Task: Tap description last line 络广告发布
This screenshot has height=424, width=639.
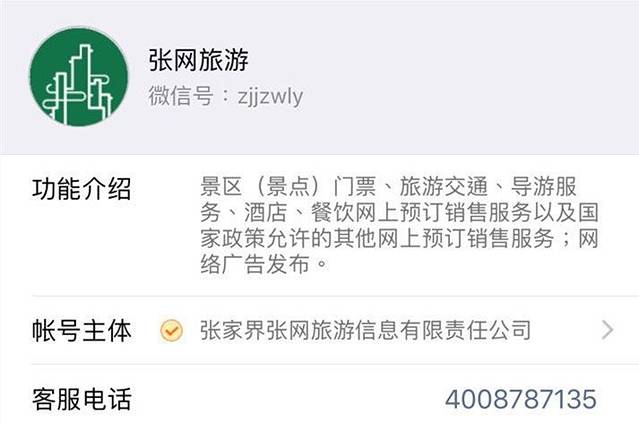Action: point(263,264)
